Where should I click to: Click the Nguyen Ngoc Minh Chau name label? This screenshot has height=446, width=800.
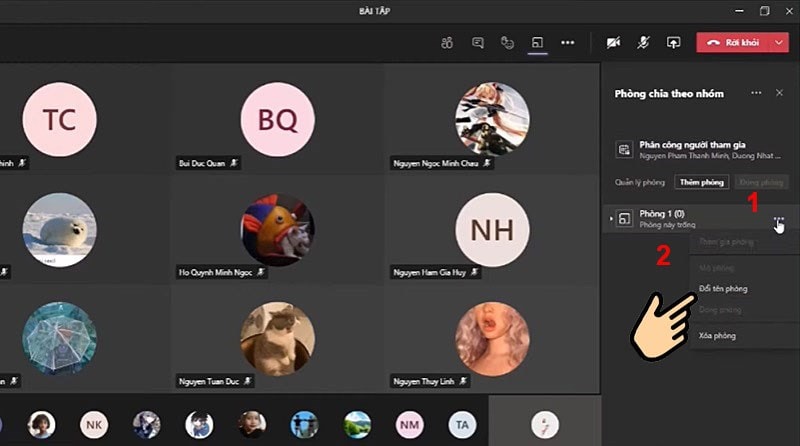pos(436,163)
